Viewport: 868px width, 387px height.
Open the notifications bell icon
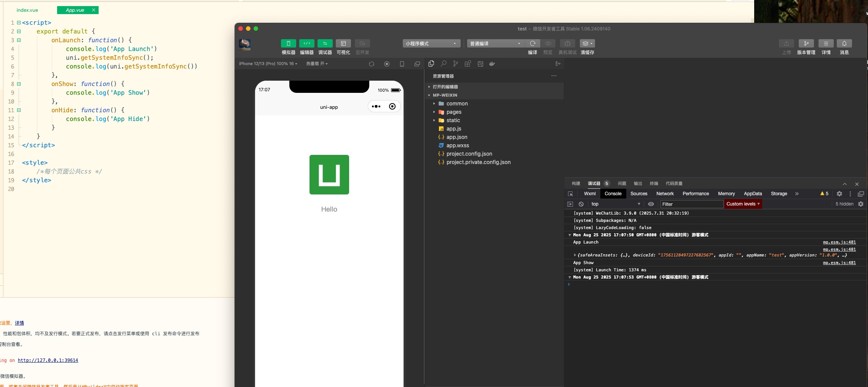[x=844, y=43]
